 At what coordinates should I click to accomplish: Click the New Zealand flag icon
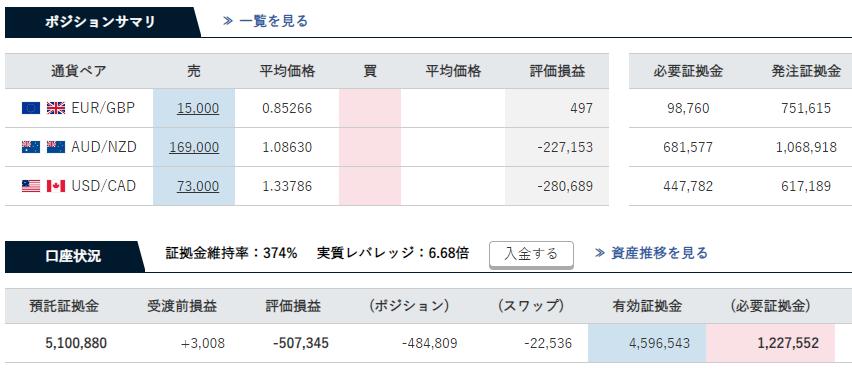click(x=56, y=147)
